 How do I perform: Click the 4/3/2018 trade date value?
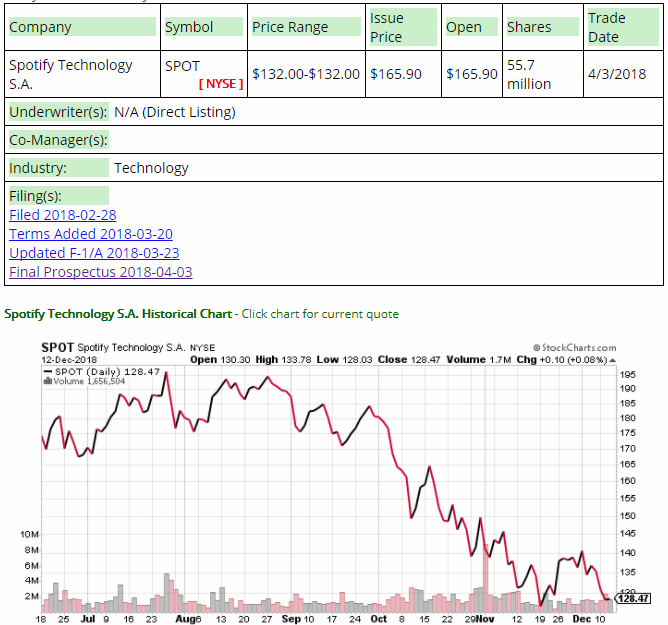(x=617, y=74)
